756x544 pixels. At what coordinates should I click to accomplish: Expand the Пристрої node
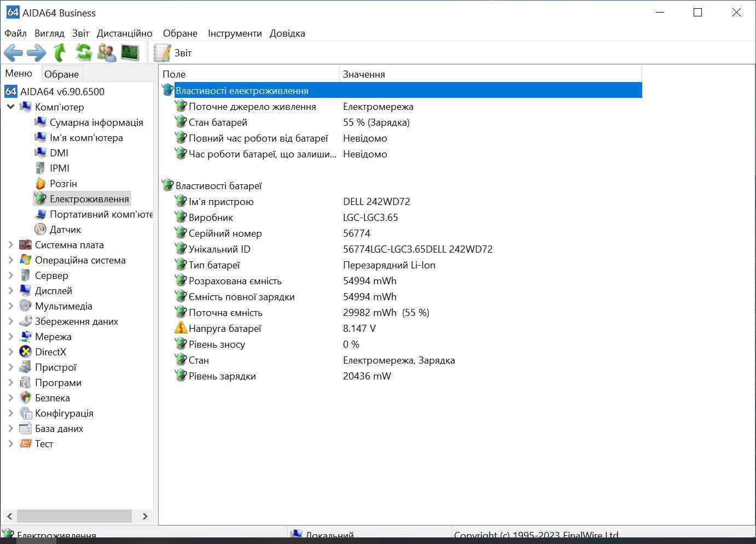tap(10, 367)
